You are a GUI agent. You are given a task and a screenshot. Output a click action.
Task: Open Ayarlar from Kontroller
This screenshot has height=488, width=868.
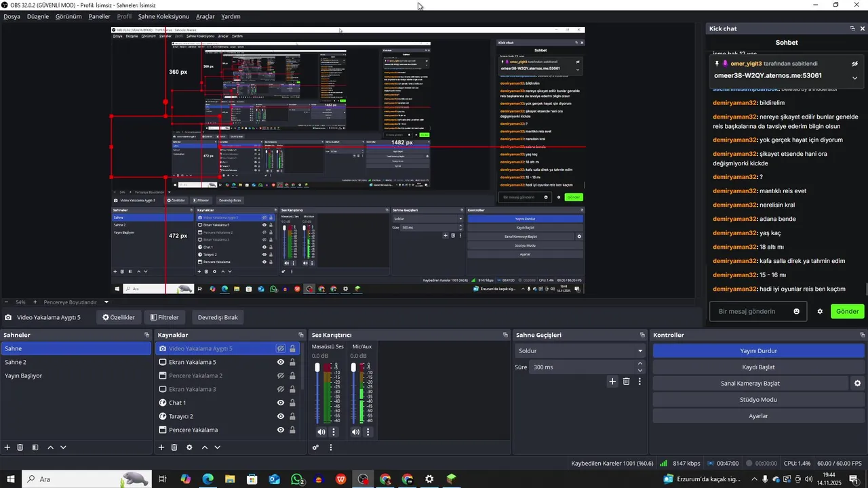[759, 416]
